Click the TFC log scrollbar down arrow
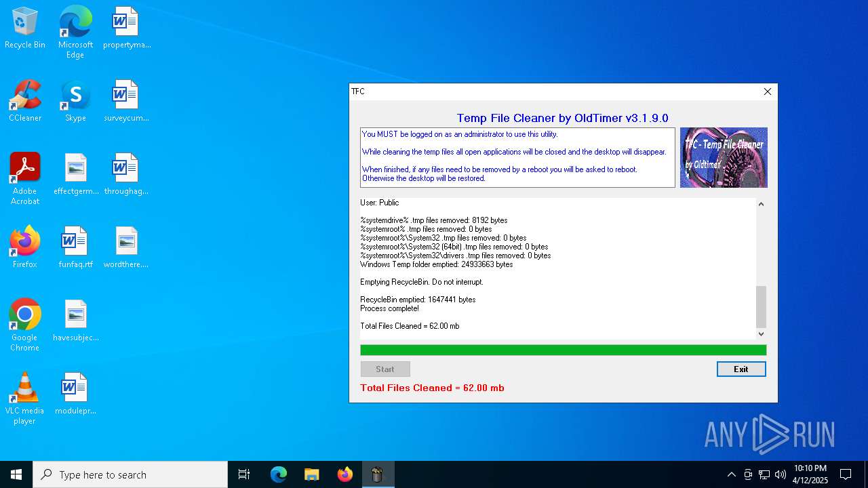The width and height of the screenshot is (868, 488). pyautogui.click(x=761, y=333)
